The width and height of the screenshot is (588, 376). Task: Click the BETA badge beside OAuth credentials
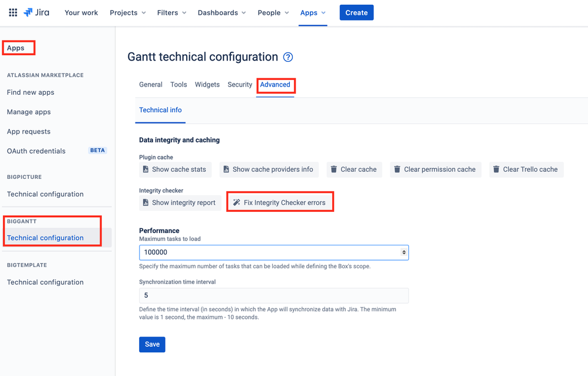pos(97,150)
